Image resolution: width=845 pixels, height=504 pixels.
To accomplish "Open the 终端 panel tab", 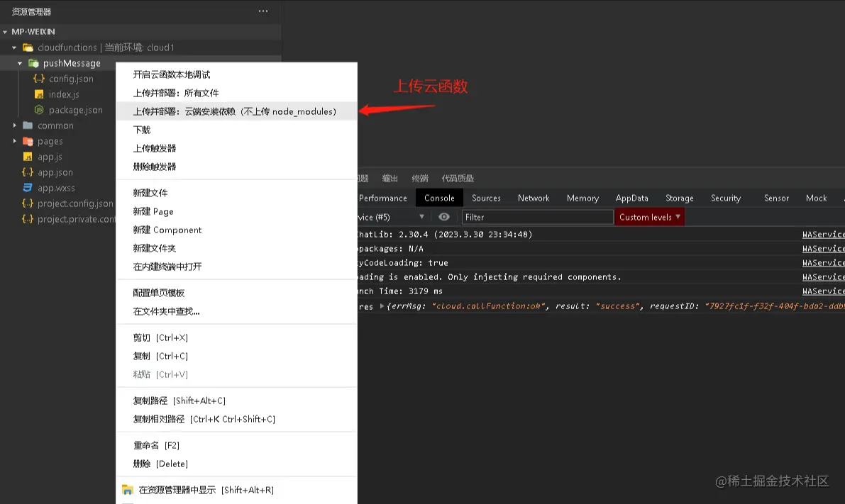I will click(420, 178).
